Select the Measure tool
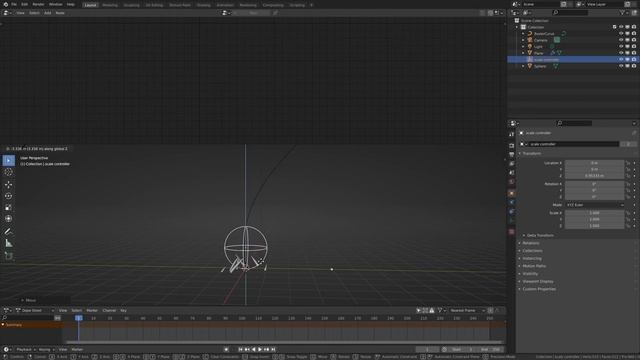This screenshot has width=640, height=360. 9,243
